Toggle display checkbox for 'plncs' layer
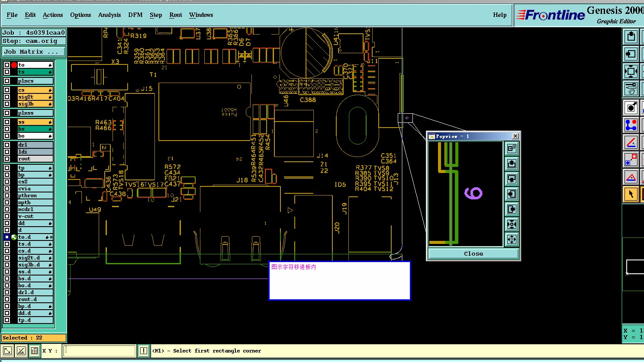The image size is (644, 362). coord(7,81)
